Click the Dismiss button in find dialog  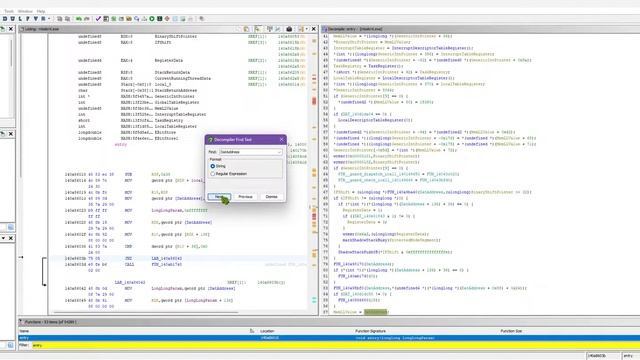click(271, 197)
